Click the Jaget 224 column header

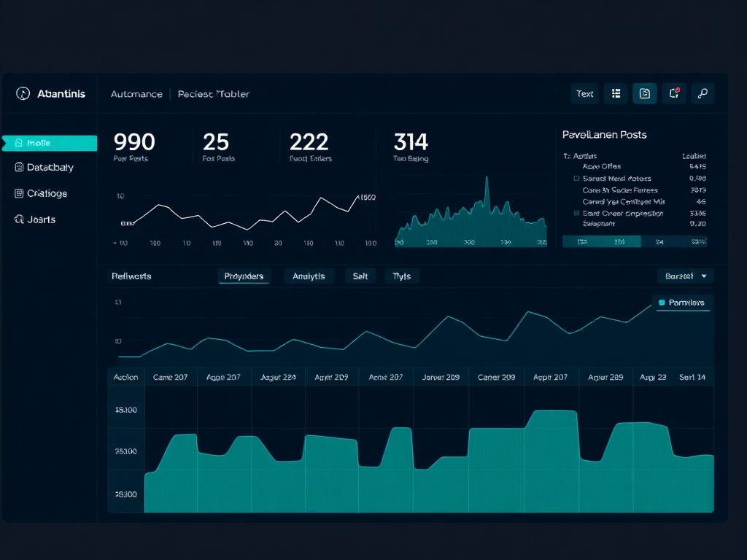pyautogui.click(x=278, y=377)
